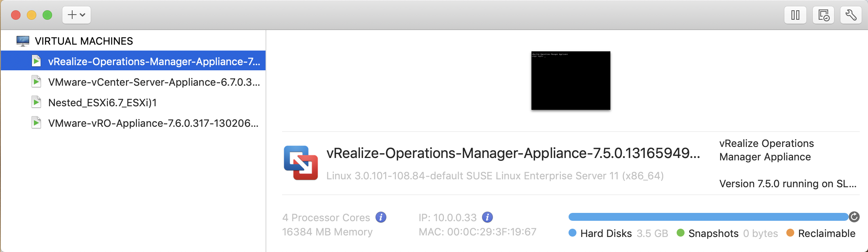868x252 pixels.
Task: Click the VMware Fusion logo icon
Action: (x=301, y=163)
